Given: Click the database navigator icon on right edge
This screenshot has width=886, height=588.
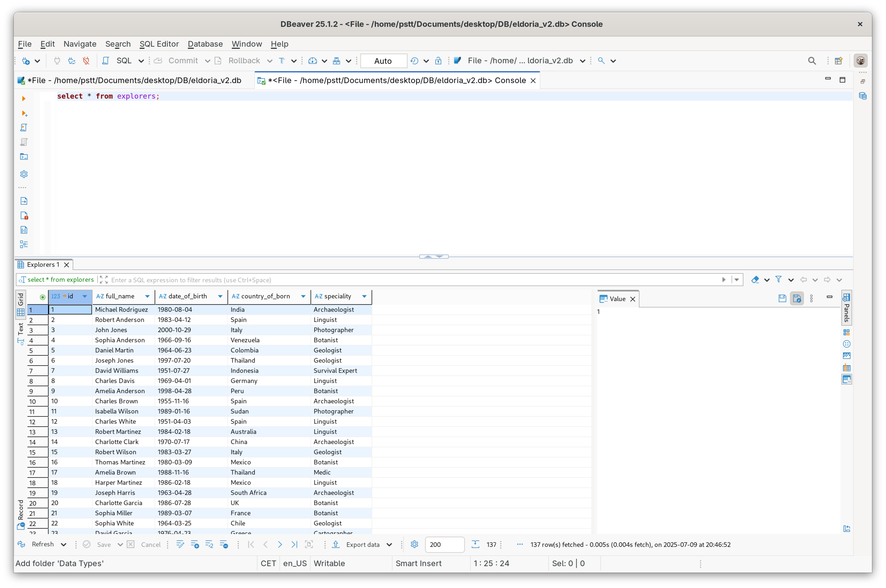Looking at the screenshot, I should (862, 96).
